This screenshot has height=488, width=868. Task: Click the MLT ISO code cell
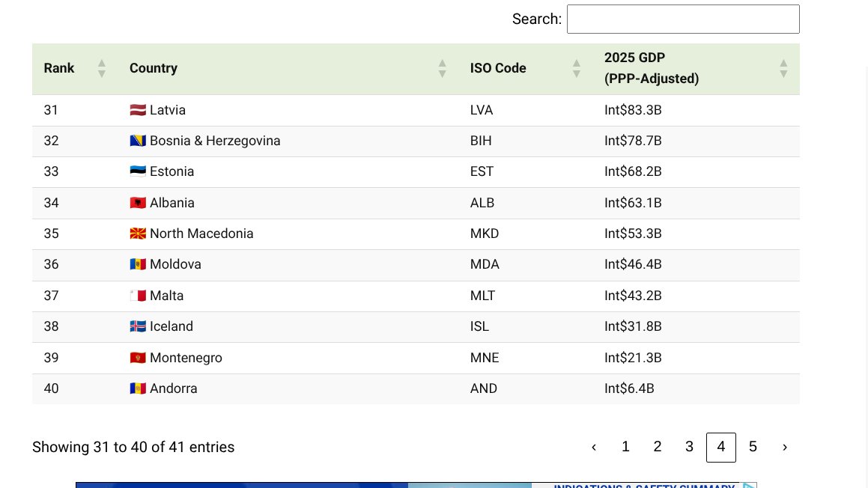[483, 296]
